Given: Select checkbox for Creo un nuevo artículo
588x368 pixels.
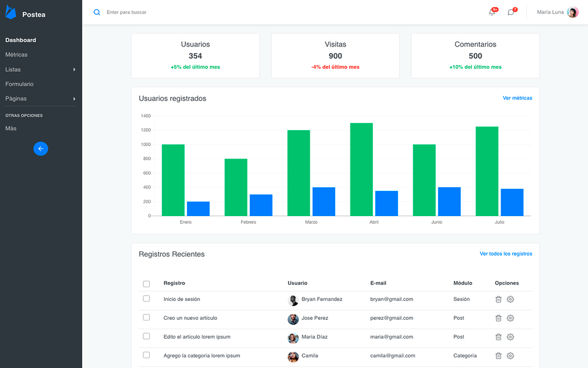Looking at the screenshot, I should click(x=146, y=317).
